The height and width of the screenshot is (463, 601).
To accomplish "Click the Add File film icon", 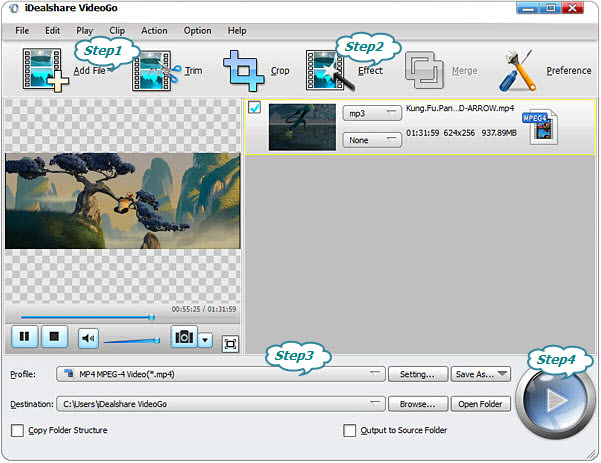I will [45, 70].
